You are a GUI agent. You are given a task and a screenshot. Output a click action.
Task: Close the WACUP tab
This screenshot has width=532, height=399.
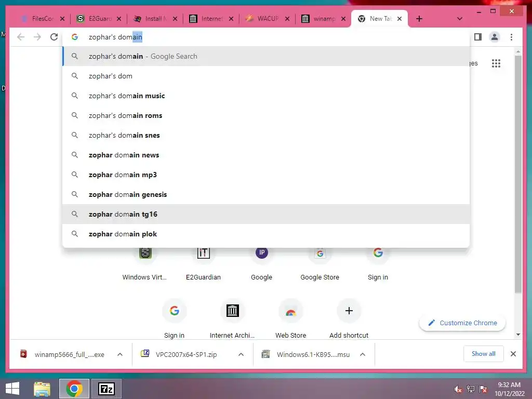pos(287,19)
